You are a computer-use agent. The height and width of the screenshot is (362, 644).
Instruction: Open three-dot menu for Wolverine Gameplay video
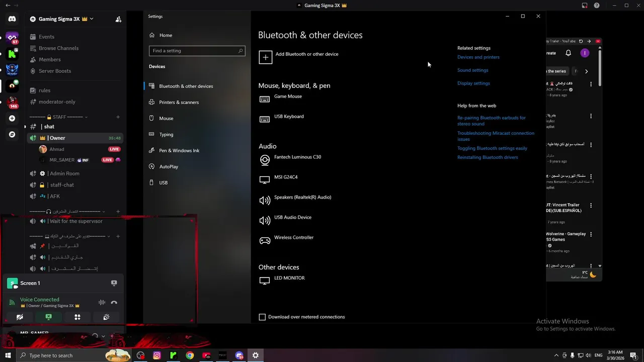(x=591, y=234)
